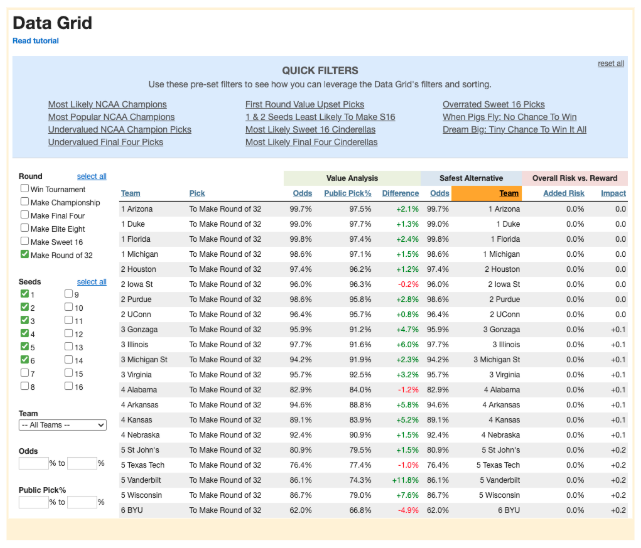641x548 pixels.
Task: Open Most Likely NCAA Champions filter
Action: coord(107,104)
